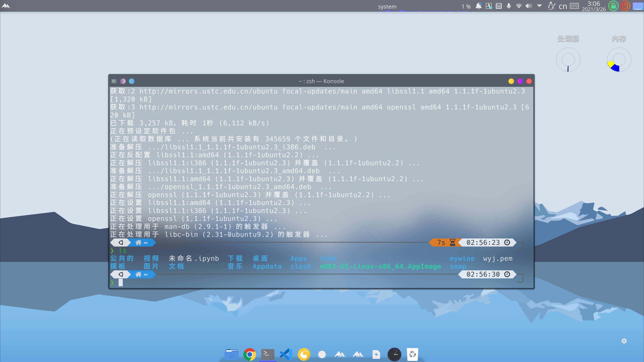This screenshot has width=644, height=362.
Task: Click the '模板' directory name
Action: [118, 266]
